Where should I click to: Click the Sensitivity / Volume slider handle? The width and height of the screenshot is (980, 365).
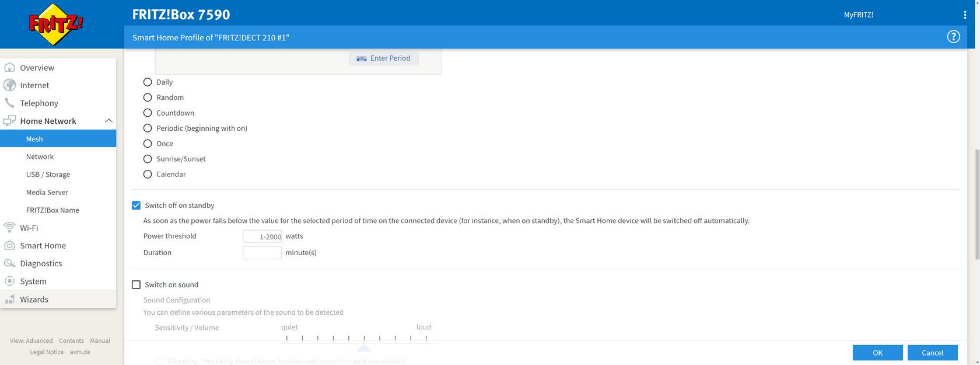364,347
